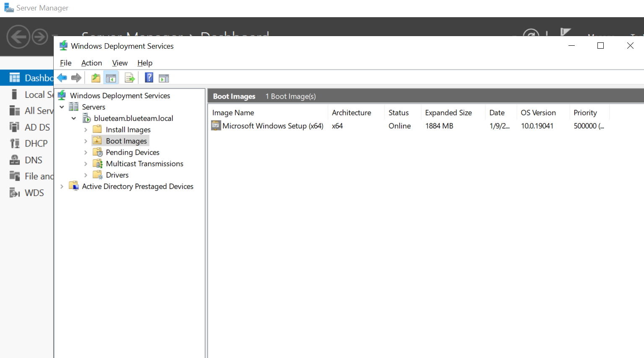Click the x64 architecture cell
The height and width of the screenshot is (358, 644).
(337, 126)
